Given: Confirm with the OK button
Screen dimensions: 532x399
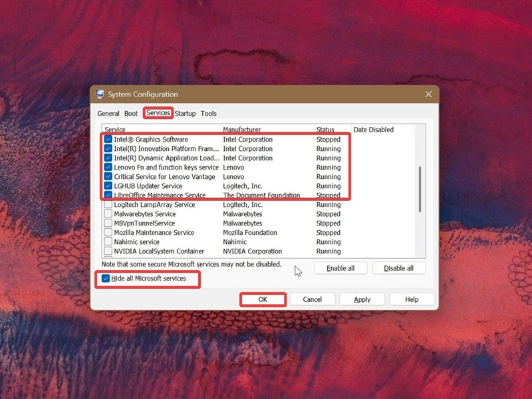Looking at the screenshot, I should 263,299.
